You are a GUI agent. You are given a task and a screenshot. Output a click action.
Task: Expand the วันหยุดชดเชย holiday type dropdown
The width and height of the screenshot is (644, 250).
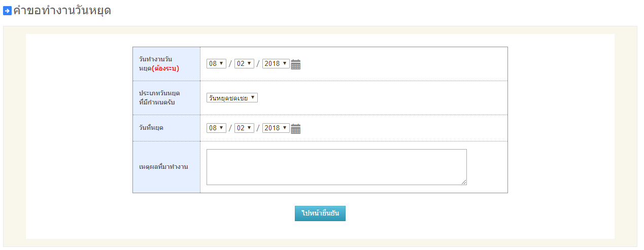point(232,98)
